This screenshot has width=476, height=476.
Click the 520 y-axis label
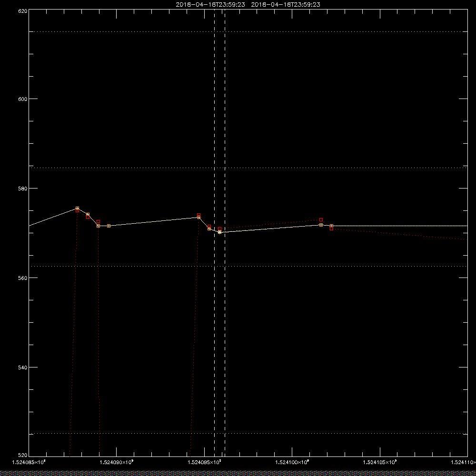[23, 456]
